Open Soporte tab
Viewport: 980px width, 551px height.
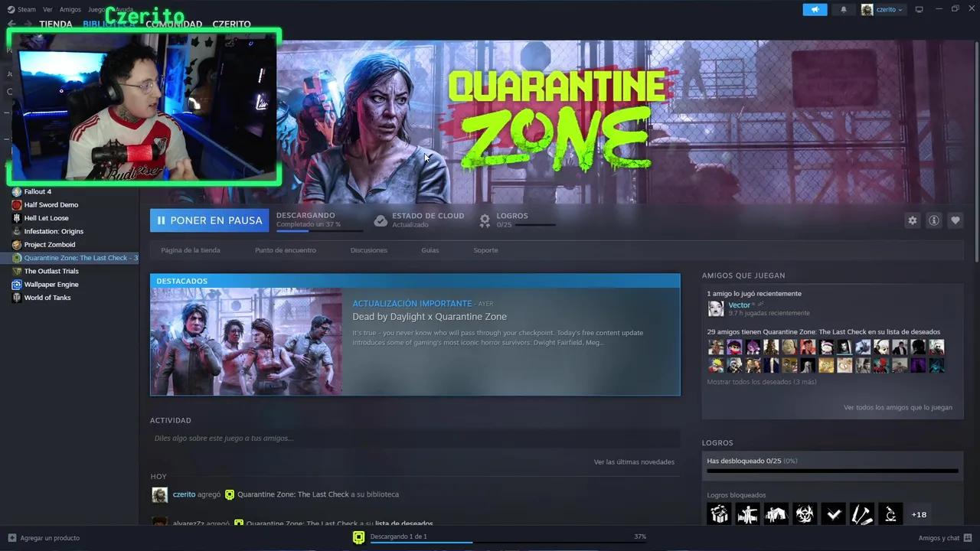pyautogui.click(x=485, y=250)
